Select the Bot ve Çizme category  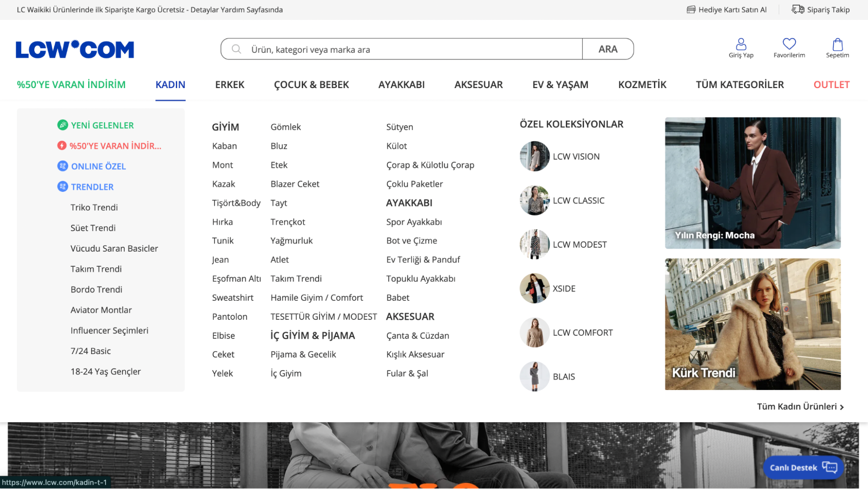pyautogui.click(x=412, y=240)
